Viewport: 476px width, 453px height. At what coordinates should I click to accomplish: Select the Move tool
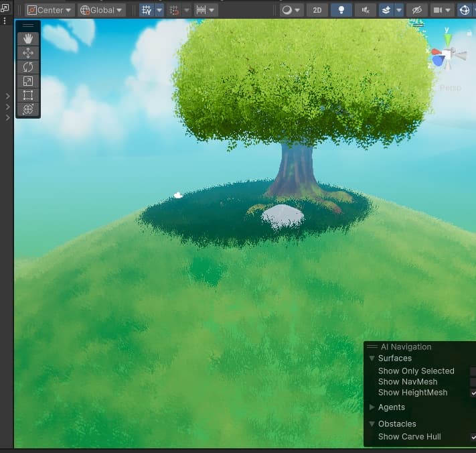pyautogui.click(x=28, y=53)
